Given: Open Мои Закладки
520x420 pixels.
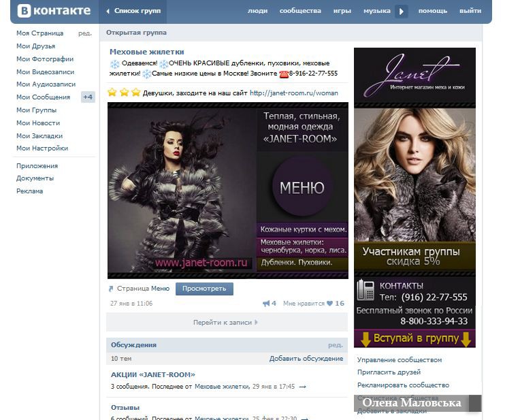Looking at the screenshot, I should click(39, 136).
